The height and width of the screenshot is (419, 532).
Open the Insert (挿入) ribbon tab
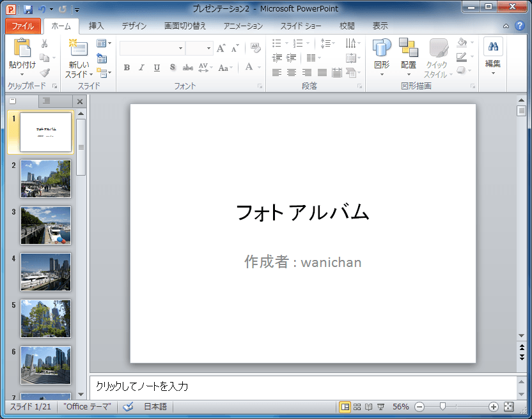tap(96, 26)
